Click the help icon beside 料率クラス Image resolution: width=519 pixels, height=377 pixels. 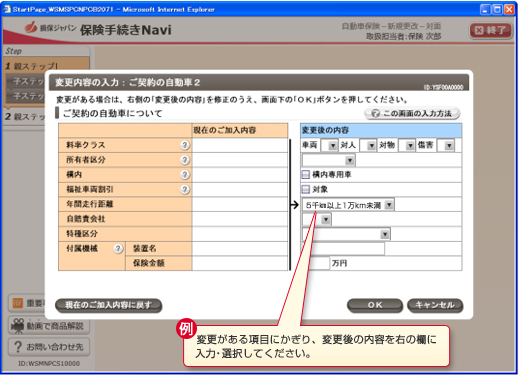(185, 145)
